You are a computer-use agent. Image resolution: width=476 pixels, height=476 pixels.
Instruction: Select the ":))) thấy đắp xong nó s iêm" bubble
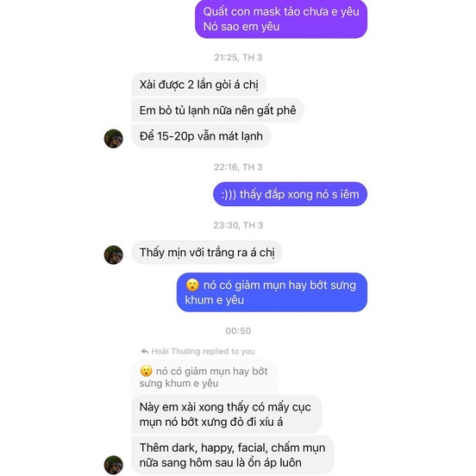pyautogui.click(x=291, y=194)
